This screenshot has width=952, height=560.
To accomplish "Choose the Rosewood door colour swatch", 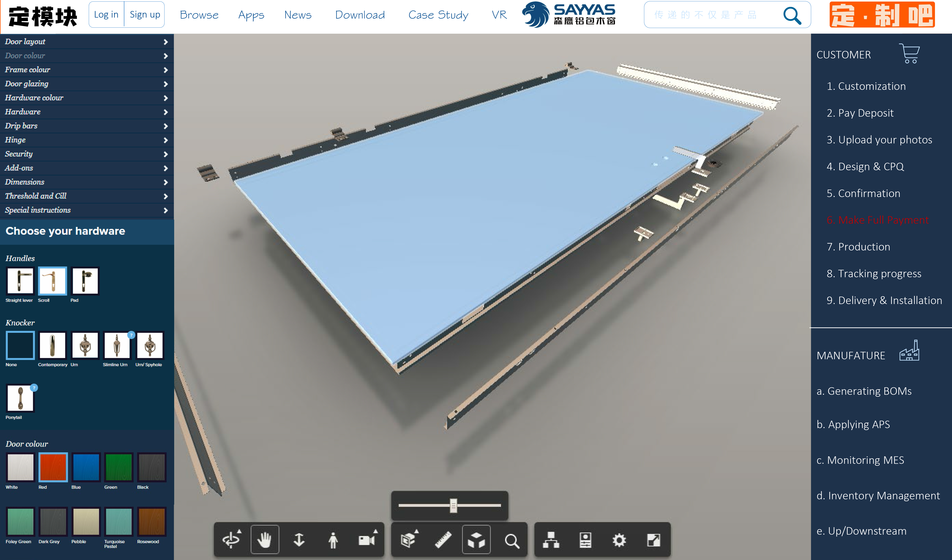I will (151, 522).
